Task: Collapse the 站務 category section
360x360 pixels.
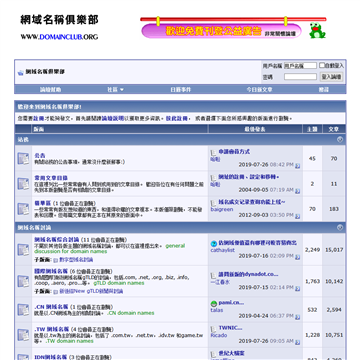Action: pos(340,140)
